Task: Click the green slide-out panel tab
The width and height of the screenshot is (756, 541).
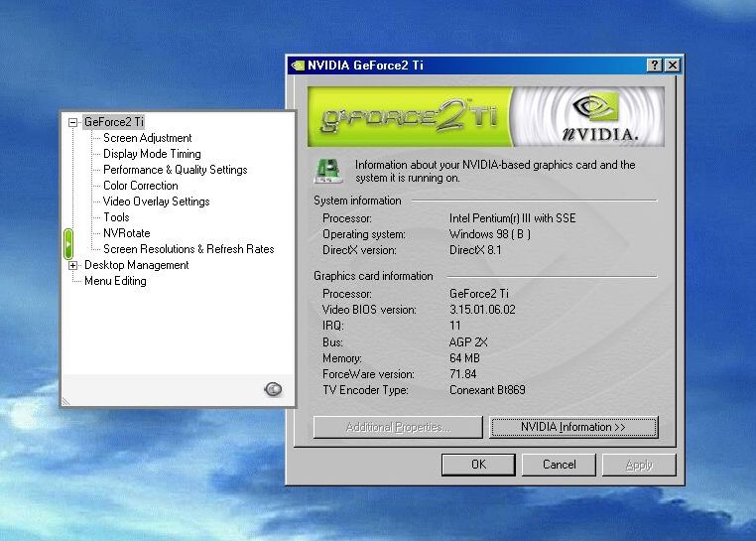Action: click(x=68, y=244)
